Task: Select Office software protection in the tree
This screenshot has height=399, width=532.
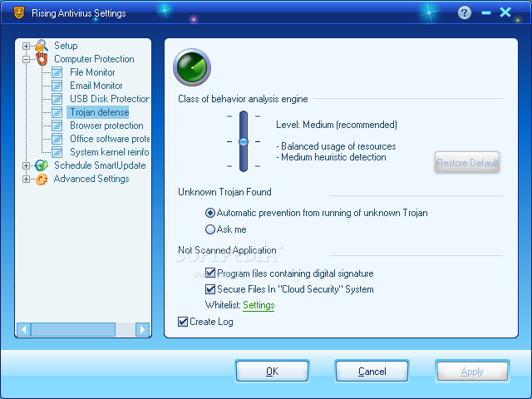Action: (x=110, y=139)
